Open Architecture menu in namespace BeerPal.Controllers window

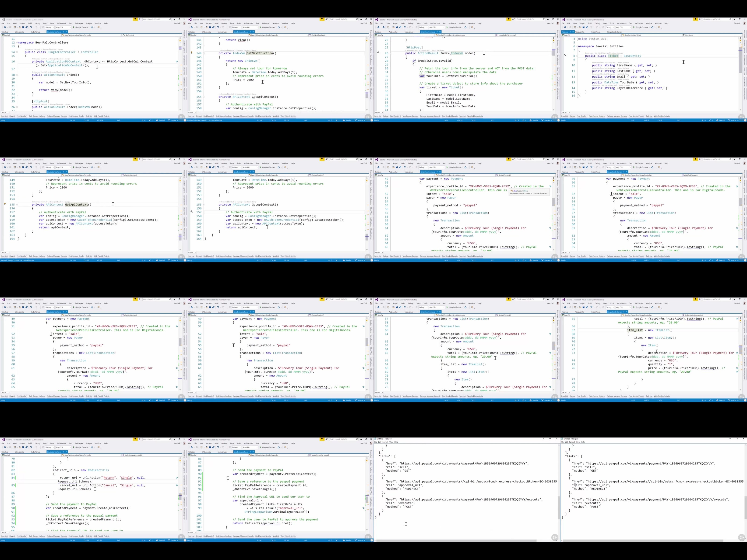tap(61, 23)
